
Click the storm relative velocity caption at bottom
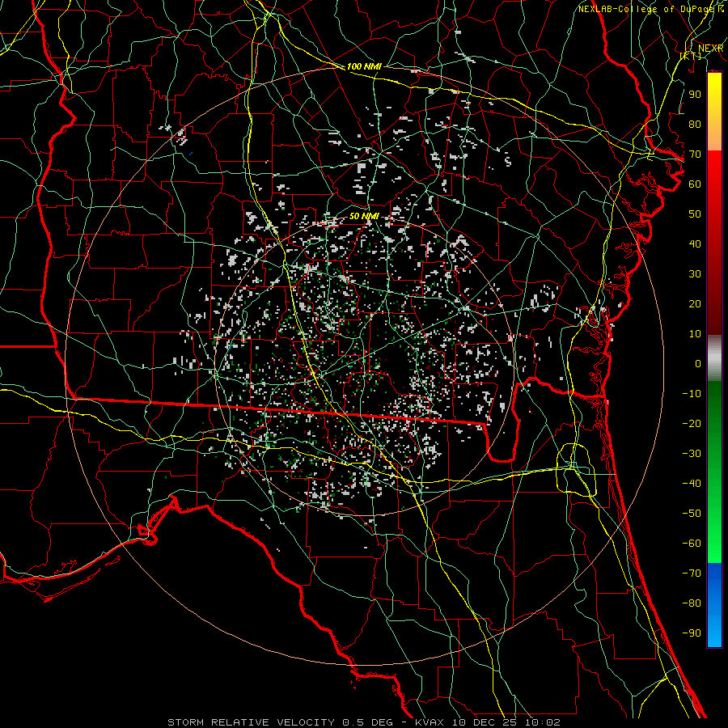364,722
